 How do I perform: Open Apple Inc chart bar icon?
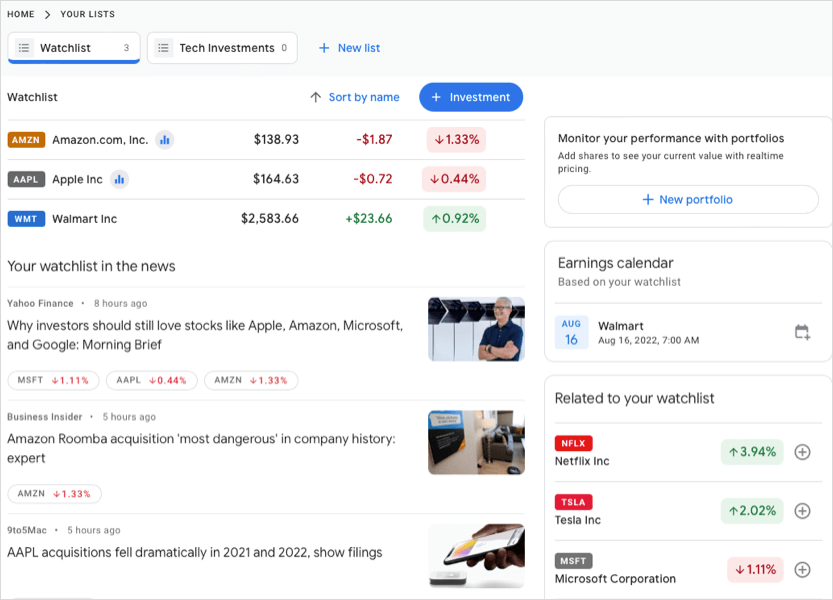click(x=120, y=180)
